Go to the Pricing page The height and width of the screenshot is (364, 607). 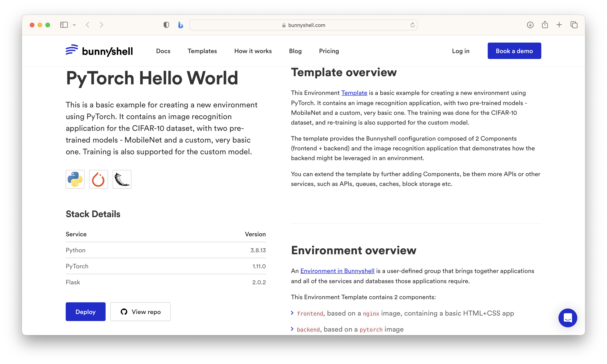tap(329, 51)
